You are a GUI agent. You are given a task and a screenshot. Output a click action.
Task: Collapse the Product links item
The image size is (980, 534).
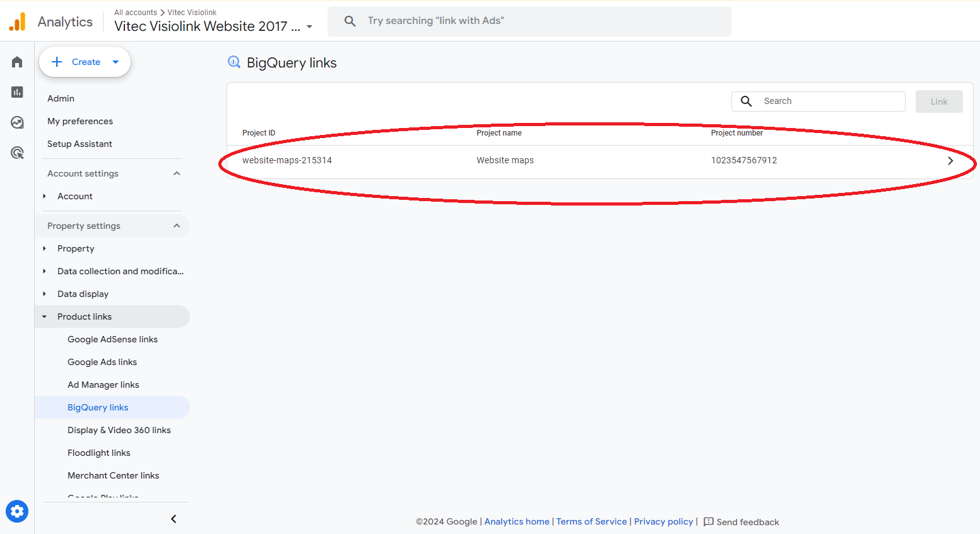[x=44, y=316]
